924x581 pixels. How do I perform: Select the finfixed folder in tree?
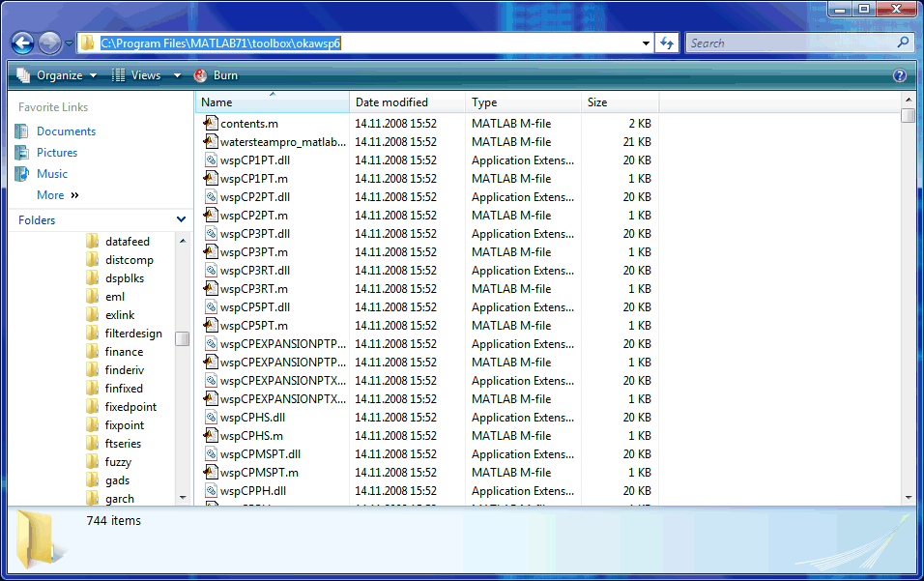point(124,389)
